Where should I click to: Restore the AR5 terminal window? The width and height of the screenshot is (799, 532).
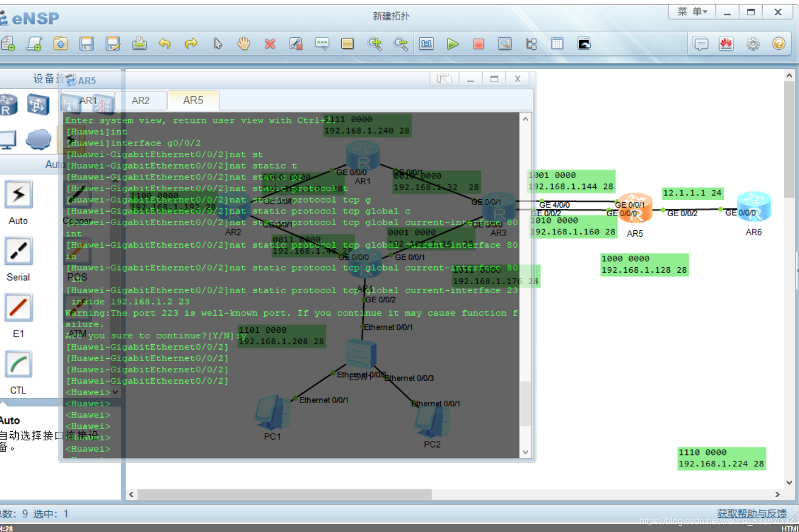[444, 79]
